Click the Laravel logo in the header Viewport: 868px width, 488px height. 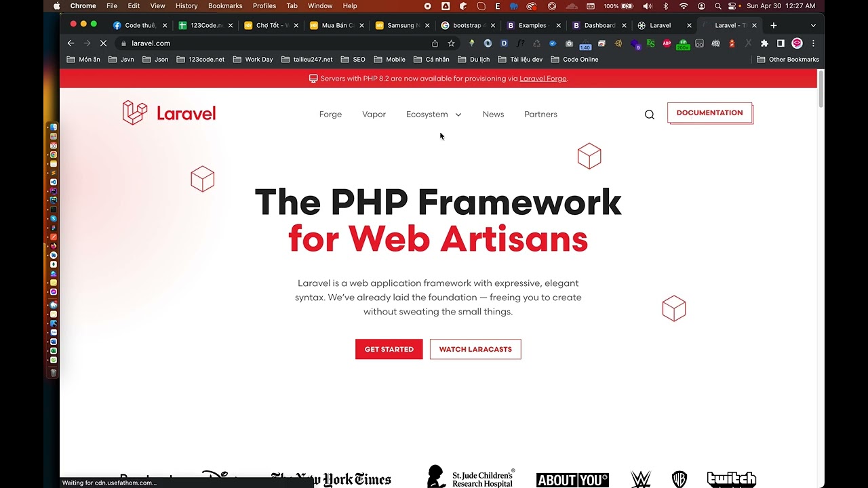tap(169, 113)
